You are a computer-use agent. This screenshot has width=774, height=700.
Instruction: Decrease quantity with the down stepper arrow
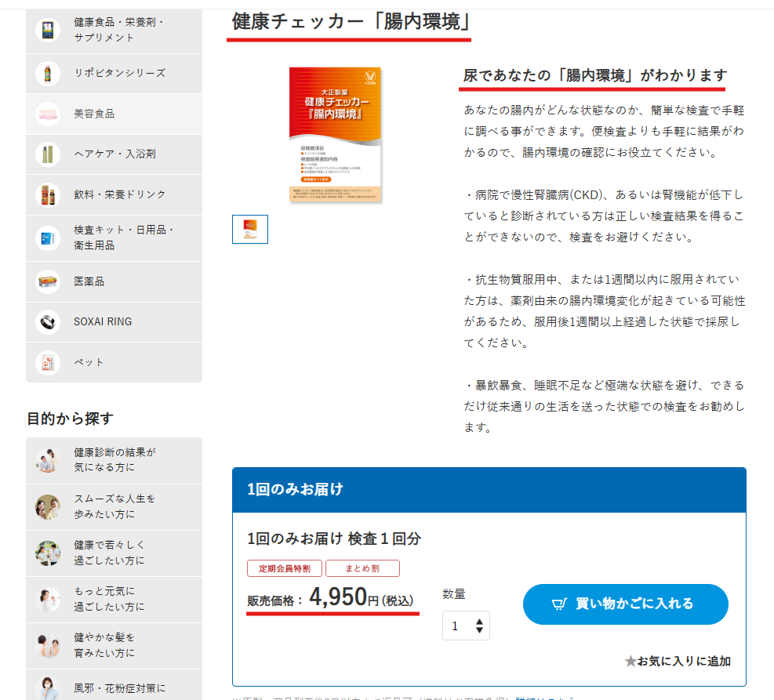pos(479,630)
